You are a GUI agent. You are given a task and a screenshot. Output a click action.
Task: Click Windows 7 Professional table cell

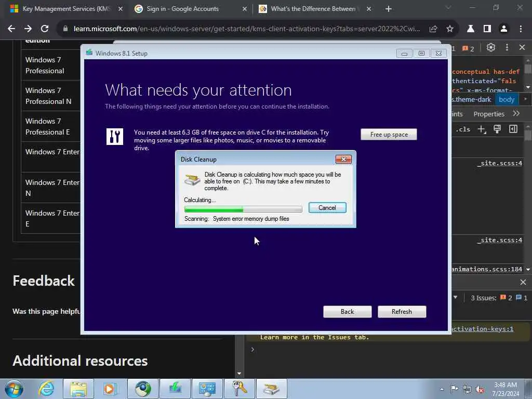[x=50, y=65]
